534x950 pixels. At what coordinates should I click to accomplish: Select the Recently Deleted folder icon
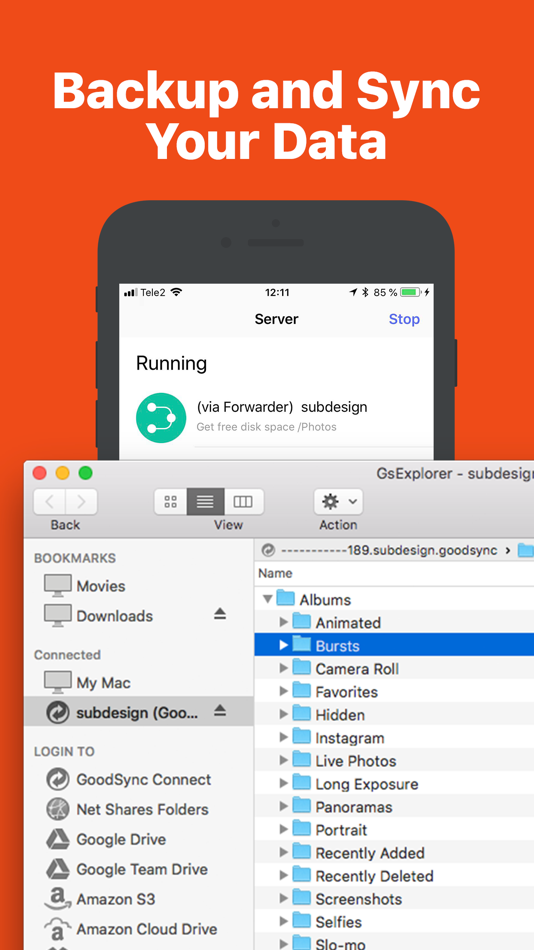click(301, 875)
